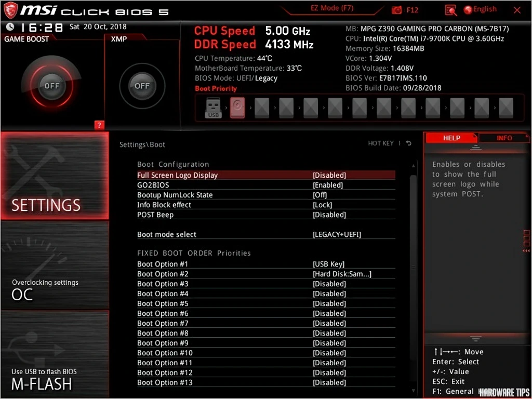Toggle the GAME BOOST knob

(51, 86)
